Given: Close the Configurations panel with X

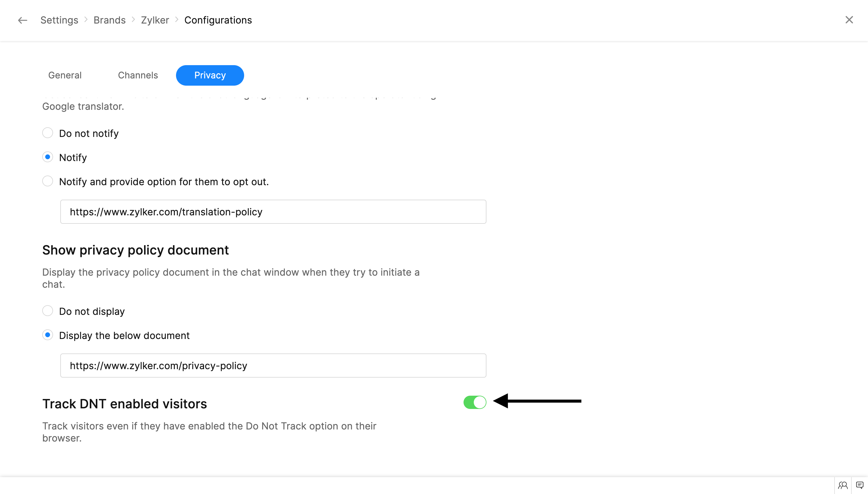Looking at the screenshot, I should point(849,20).
